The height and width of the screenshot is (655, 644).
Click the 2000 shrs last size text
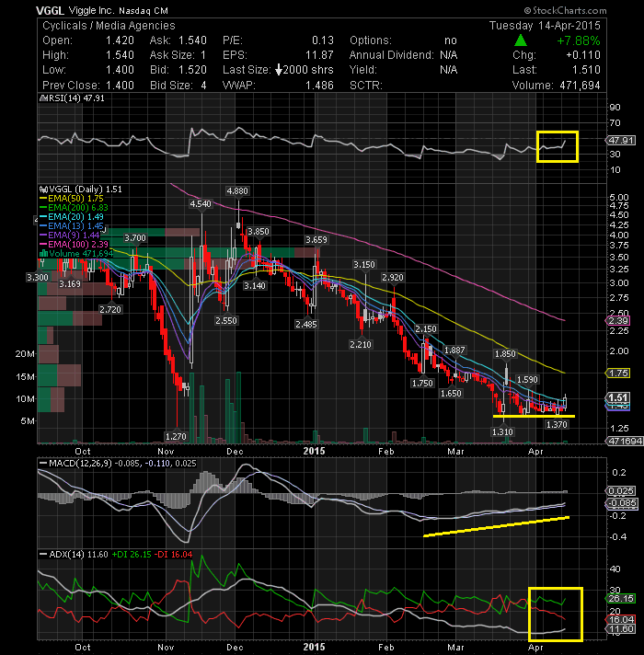(x=308, y=70)
